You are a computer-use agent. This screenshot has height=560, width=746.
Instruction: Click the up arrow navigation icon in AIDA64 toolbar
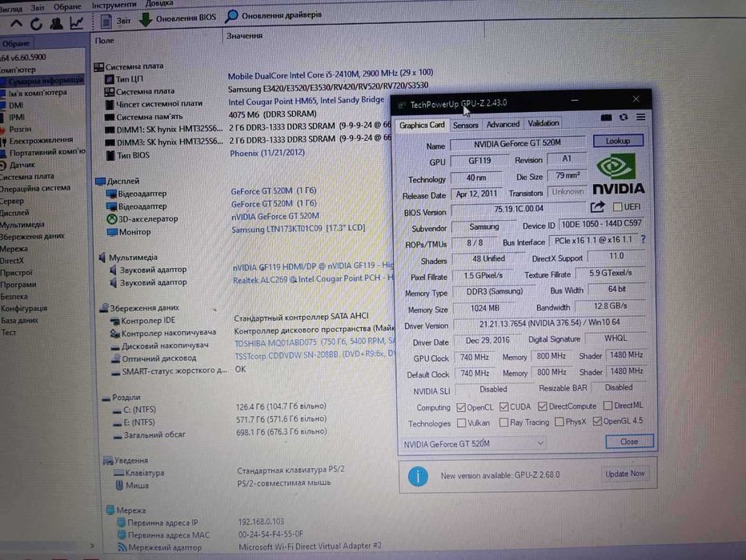tap(16, 23)
